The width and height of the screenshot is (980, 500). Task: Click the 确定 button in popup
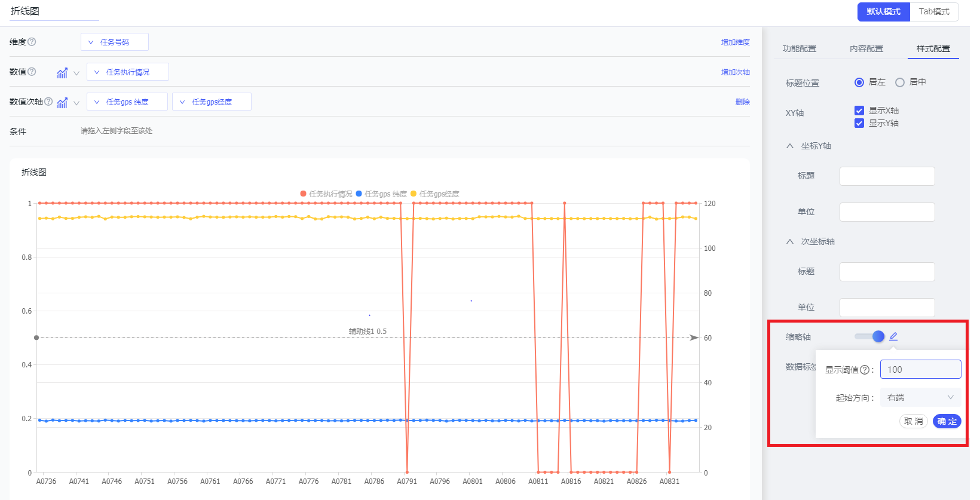point(947,421)
